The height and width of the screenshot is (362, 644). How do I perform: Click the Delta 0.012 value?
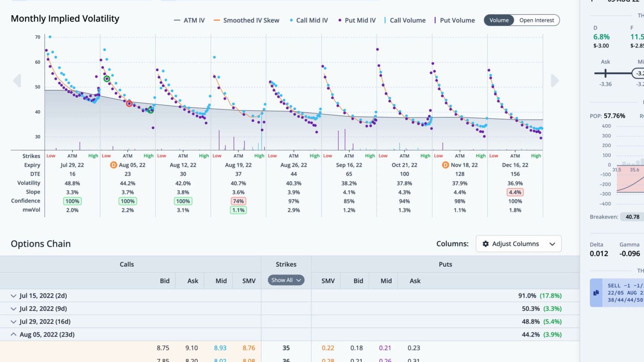tap(599, 253)
